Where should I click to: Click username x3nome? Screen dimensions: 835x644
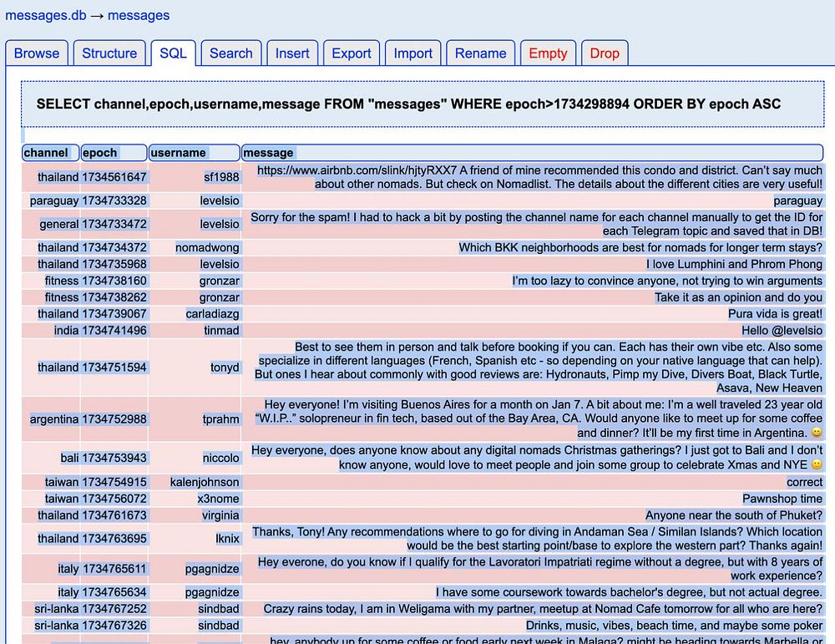(x=218, y=499)
